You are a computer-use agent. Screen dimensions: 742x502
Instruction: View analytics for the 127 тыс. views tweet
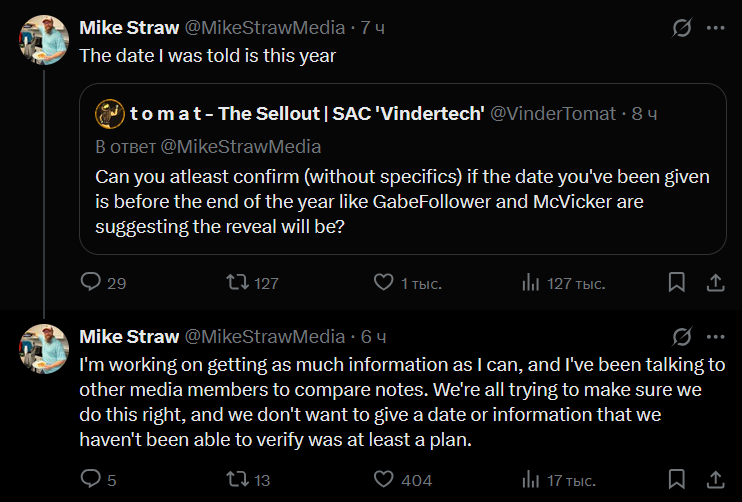(x=531, y=283)
